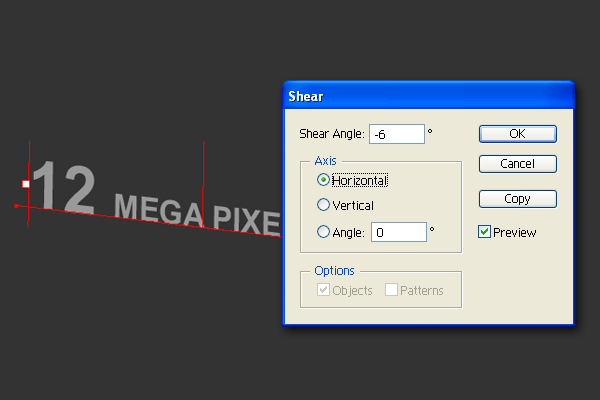The height and width of the screenshot is (400, 600).
Task: Click the Shear Angle input field
Action: click(397, 134)
